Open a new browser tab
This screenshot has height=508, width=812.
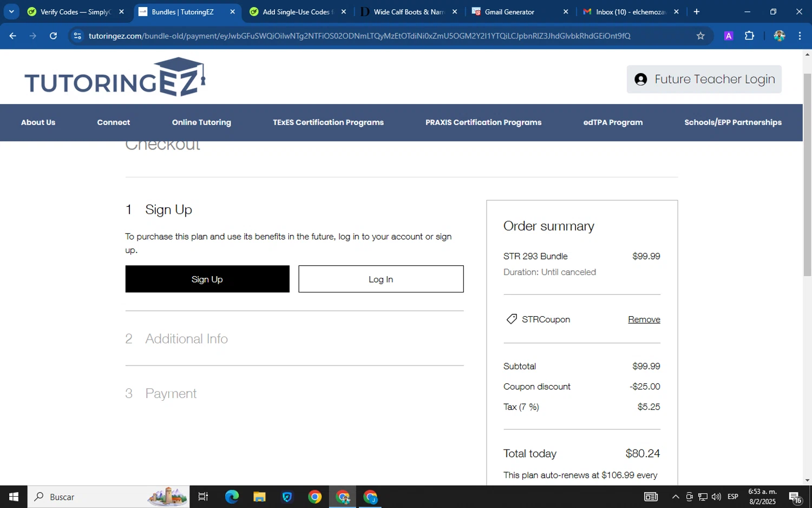pos(697,11)
